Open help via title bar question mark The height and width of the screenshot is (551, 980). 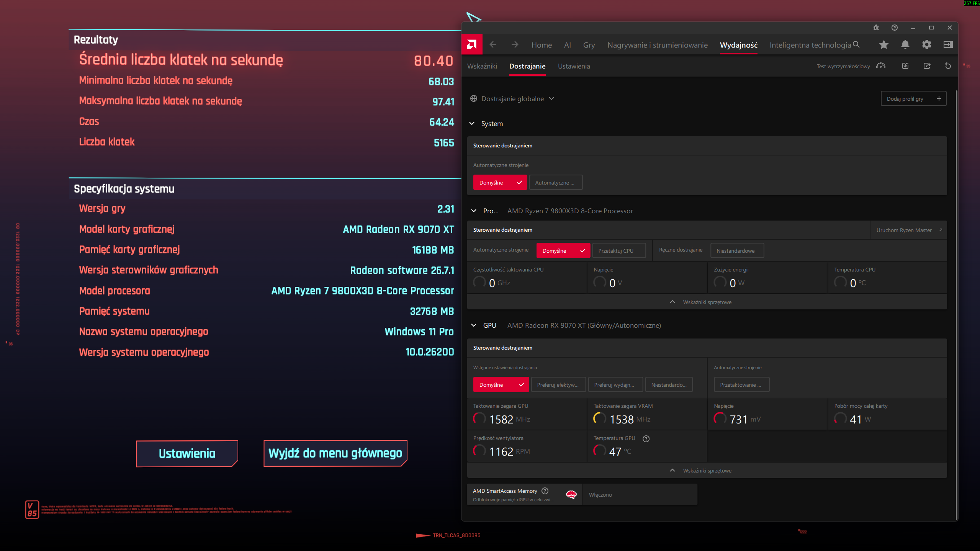[x=895, y=28]
